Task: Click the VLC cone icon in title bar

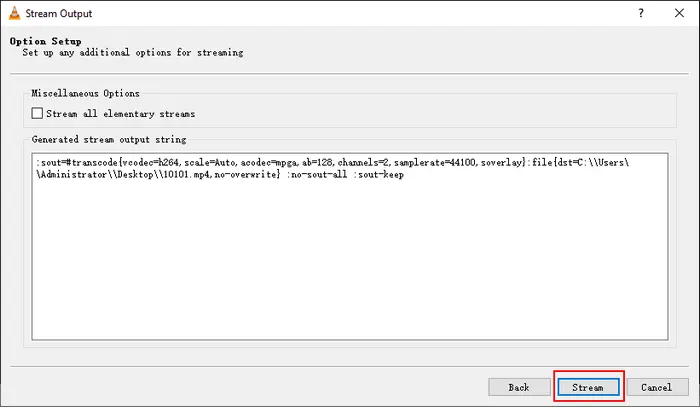Action: click(x=14, y=13)
